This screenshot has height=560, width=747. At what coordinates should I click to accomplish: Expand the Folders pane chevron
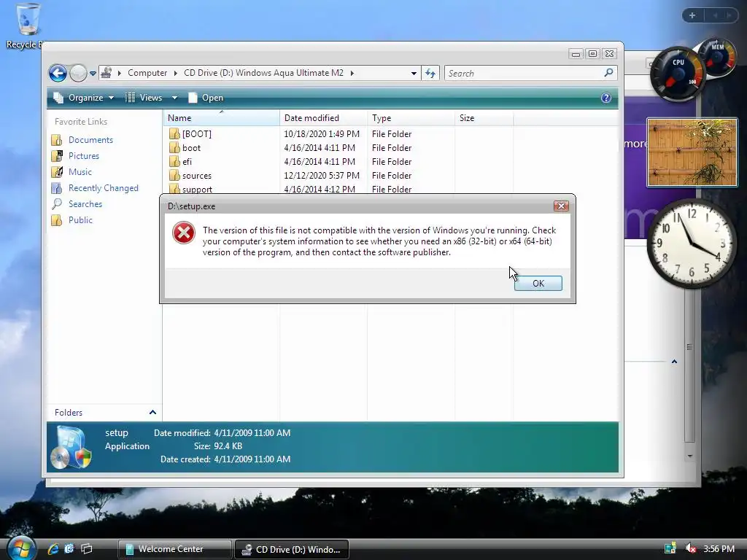click(152, 413)
